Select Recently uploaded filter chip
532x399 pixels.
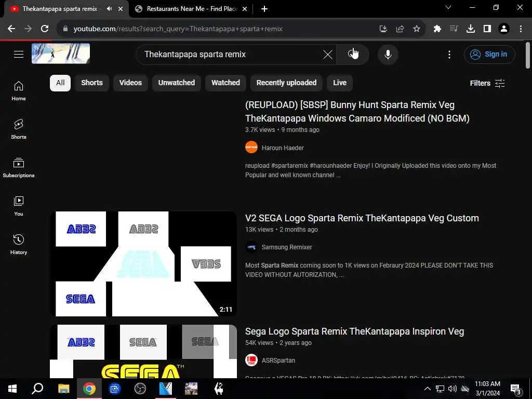[286, 83]
